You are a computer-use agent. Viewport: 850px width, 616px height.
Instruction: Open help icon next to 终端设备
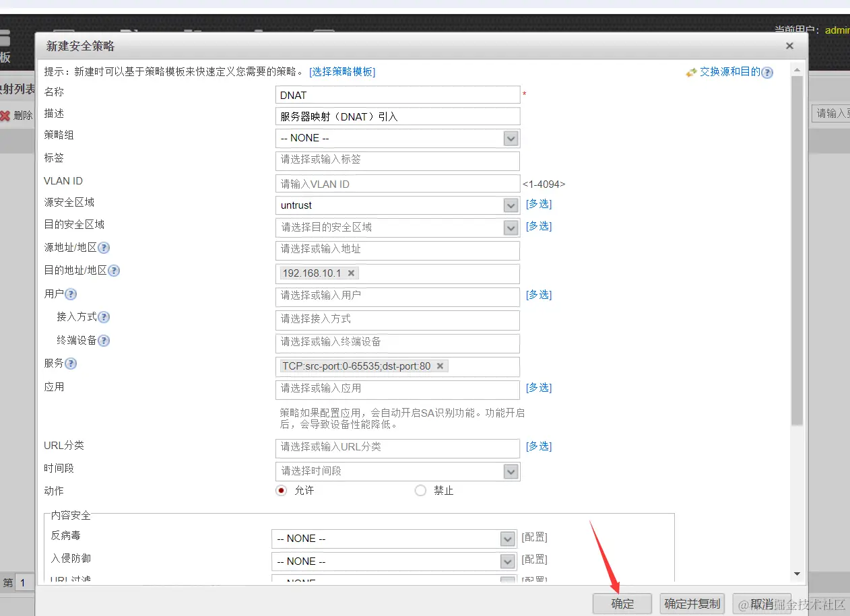click(104, 341)
